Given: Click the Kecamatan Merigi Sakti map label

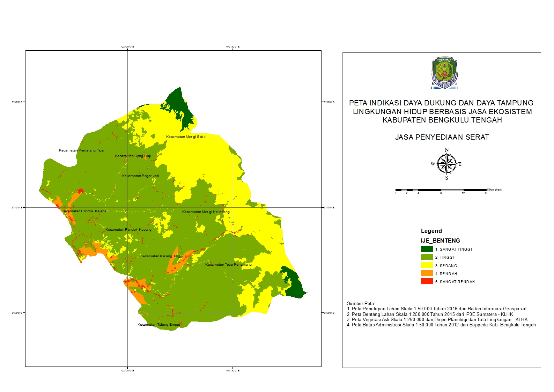Looking at the screenshot, I should 186,137.
